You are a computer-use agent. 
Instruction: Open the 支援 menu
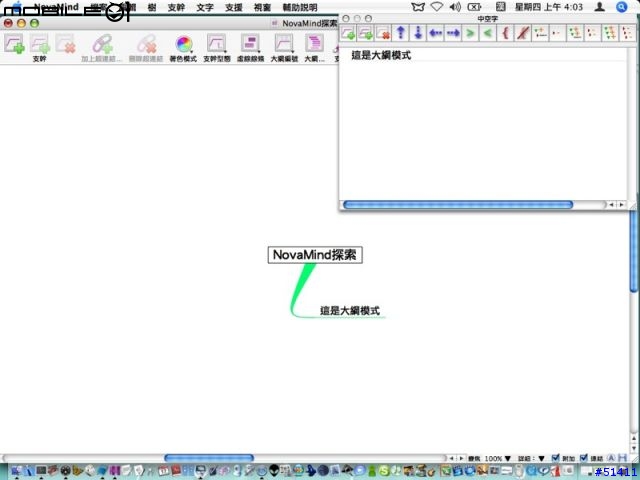tap(233, 7)
